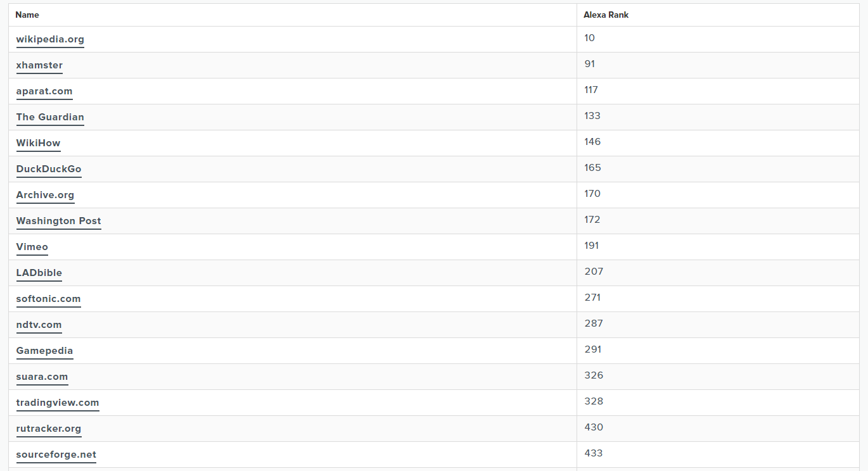Click the softonic.com link
Viewport: 868px width, 471px height.
49,299
